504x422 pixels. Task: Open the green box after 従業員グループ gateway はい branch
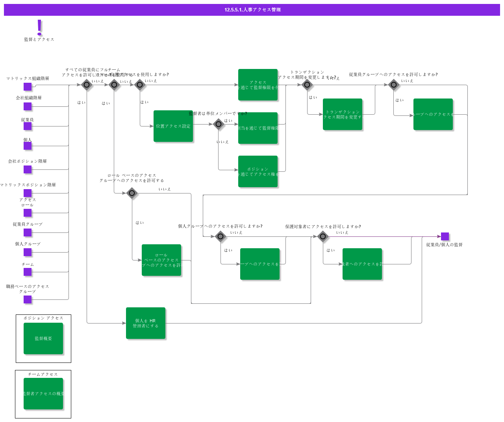[x=433, y=114]
